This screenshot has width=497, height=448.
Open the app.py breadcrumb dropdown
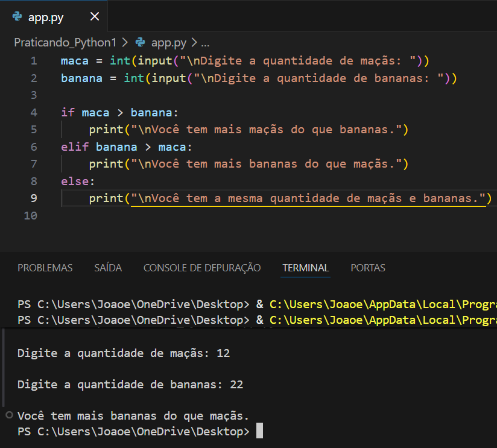[x=169, y=42]
